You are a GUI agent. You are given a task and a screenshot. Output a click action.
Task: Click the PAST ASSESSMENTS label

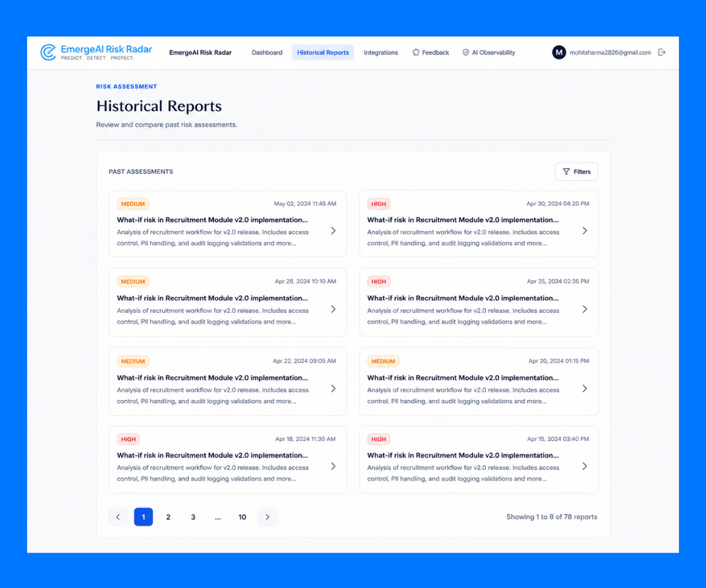pos(141,172)
